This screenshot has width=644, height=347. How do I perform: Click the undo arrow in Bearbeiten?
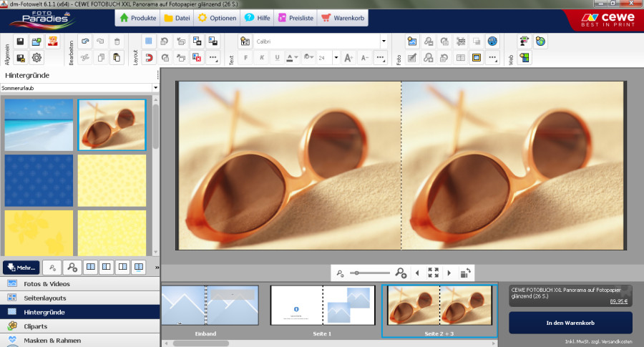(85, 42)
